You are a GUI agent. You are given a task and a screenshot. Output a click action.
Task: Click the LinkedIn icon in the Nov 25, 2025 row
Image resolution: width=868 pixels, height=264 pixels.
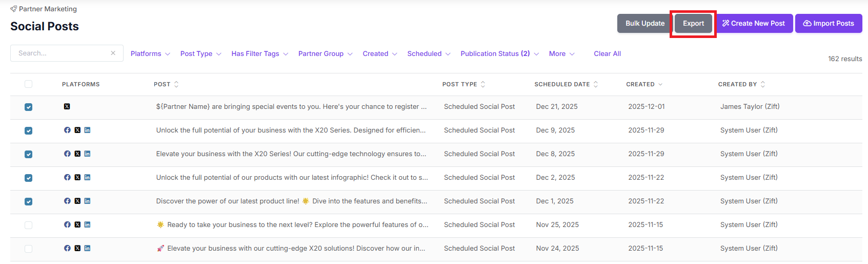tap(87, 224)
